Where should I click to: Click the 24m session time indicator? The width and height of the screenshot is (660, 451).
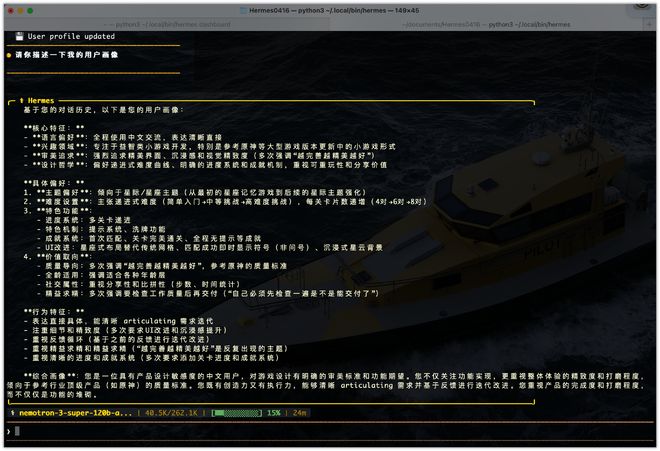click(299, 412)
